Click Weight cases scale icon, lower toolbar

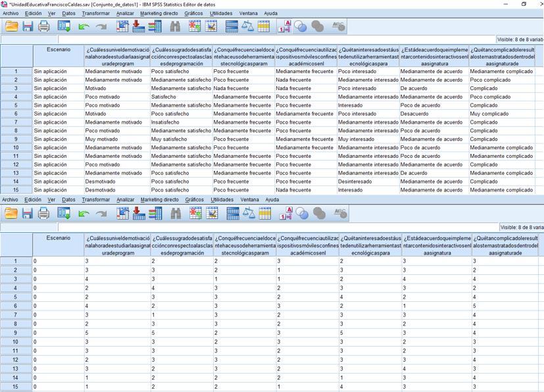[x=249, y=213]
